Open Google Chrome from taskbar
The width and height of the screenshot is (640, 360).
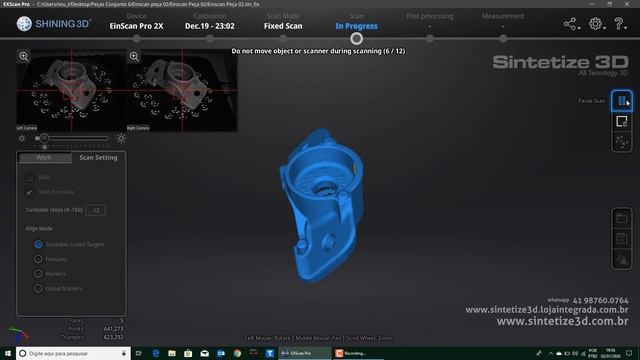tap(237, 353)
